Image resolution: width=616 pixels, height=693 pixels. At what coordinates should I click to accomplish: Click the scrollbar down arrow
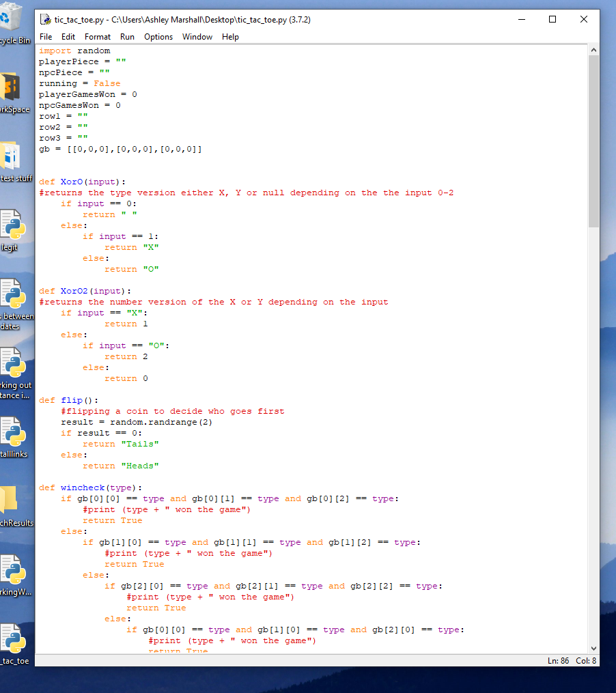click(x=593, y=648)
